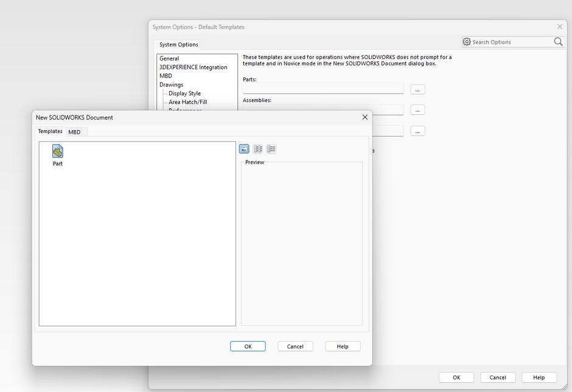The height and width of the screenshot is (392, 572).
Task: Click Help in New SOLIDWORKS Document dialog
Action: point(343,346)
